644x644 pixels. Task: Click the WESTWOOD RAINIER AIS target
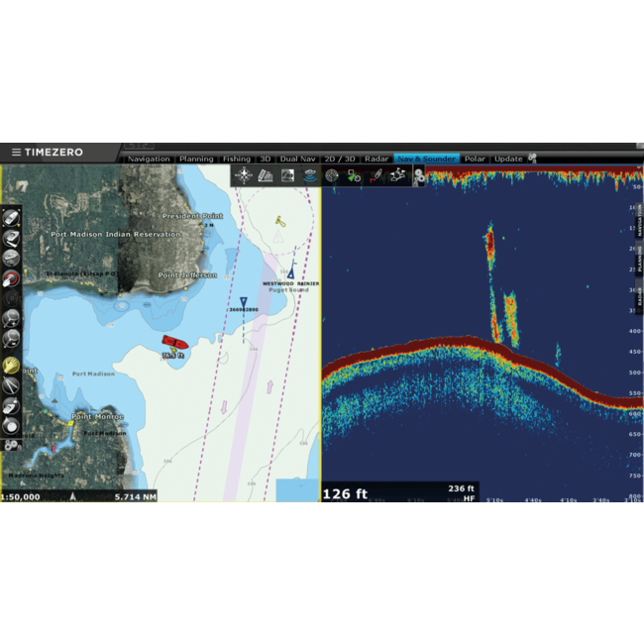[290, 272]
